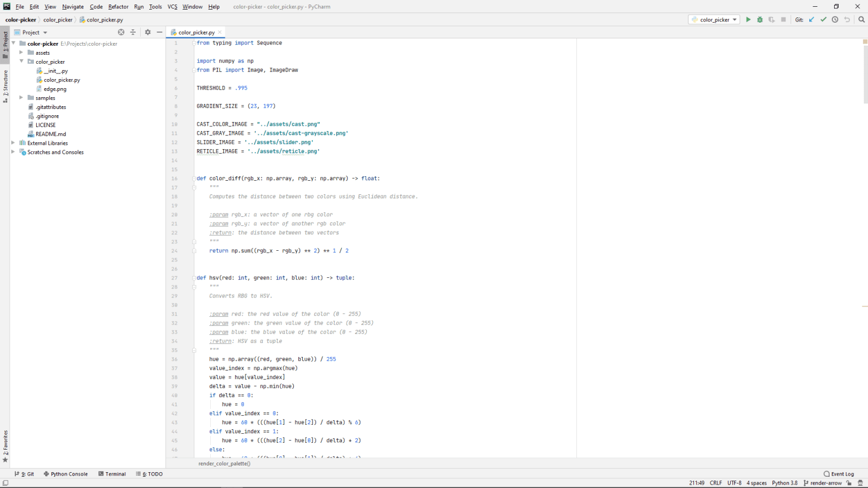Viewport: 868px width, 488px height.
Task: Open the Refactor menu
Action: click(118, 7)
